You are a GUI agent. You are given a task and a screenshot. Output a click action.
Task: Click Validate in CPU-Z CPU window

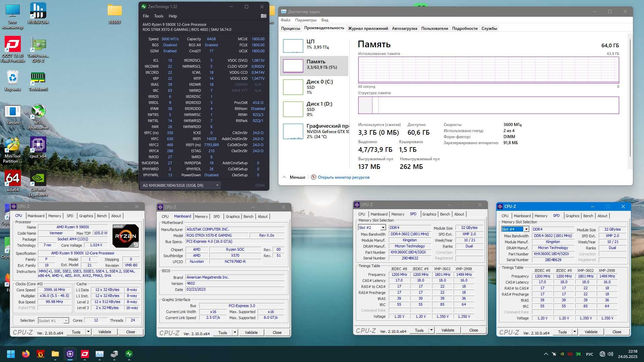(x=105, y=332)
